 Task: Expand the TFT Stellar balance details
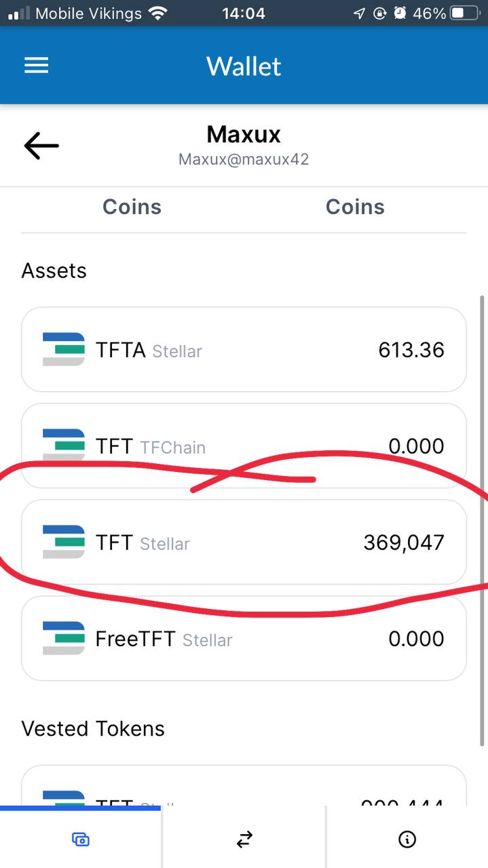[244, 542]
